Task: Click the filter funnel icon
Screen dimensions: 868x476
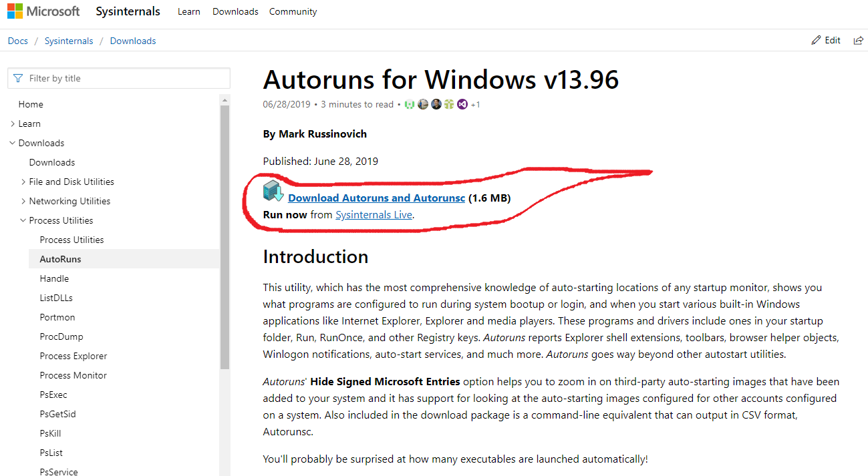Action: [x=18, y=78]
